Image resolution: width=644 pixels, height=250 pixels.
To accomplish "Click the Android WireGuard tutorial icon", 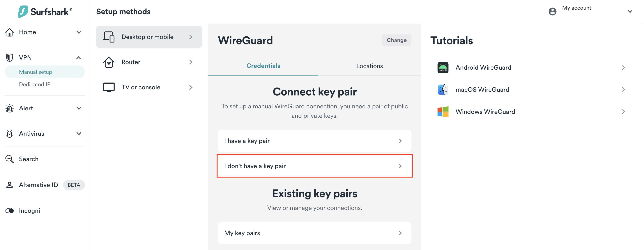I will (x=443, y=68).
